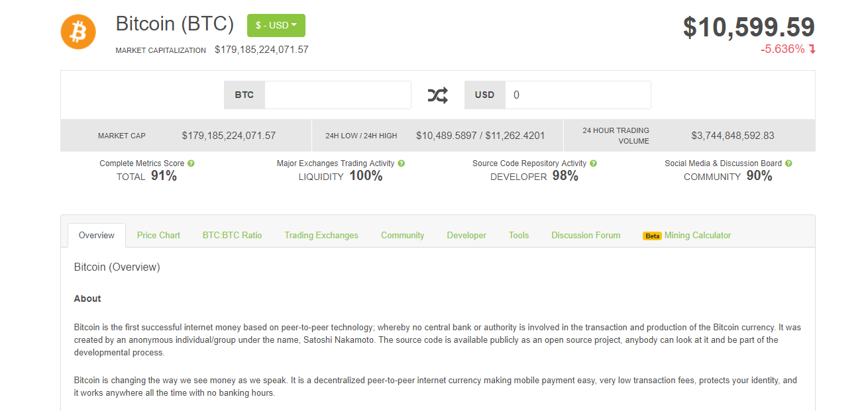Image resolution: width=868 pixels, height=411 pixels.
Task: Click the COMMUNITY 90% score
Action: pyautogui.click(x=728, y=176)
